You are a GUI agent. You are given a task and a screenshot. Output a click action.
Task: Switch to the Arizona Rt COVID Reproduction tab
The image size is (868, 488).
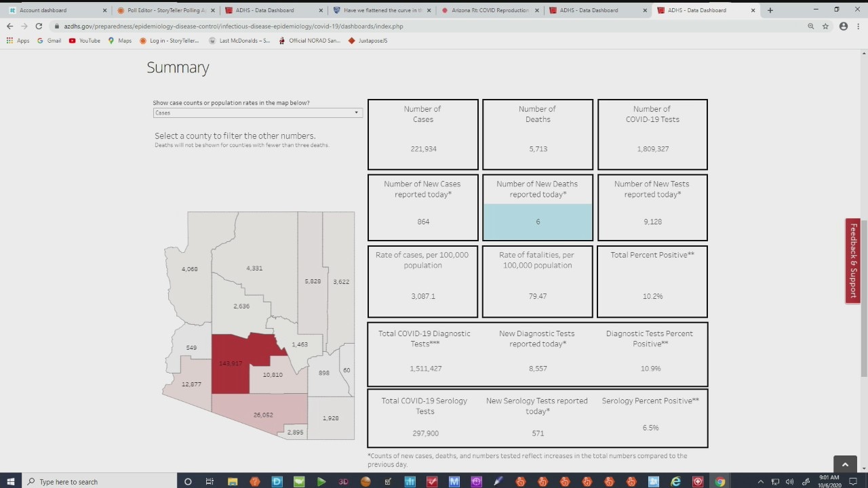[488, 10]
